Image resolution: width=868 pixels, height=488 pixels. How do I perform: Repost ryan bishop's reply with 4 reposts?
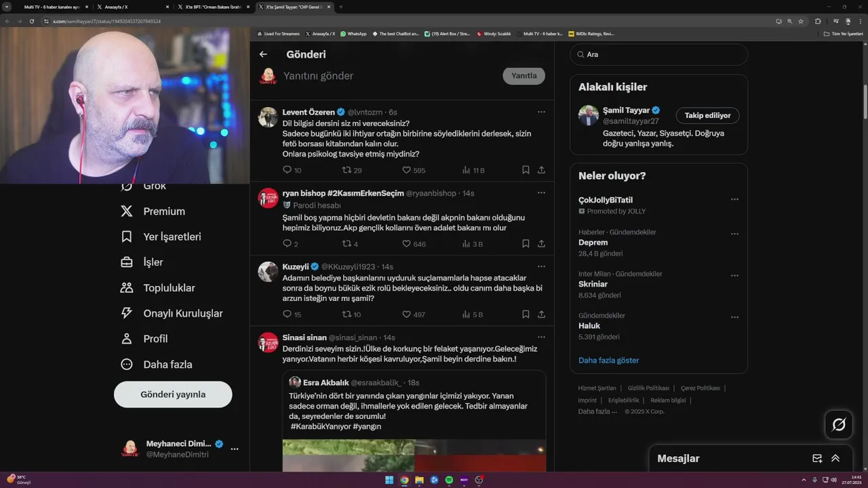(x=350, y=243)
